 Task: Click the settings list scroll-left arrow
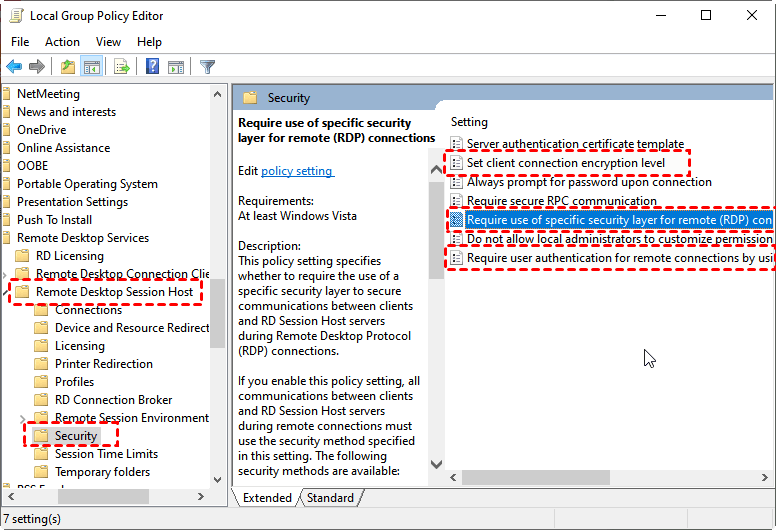[453, 478]
